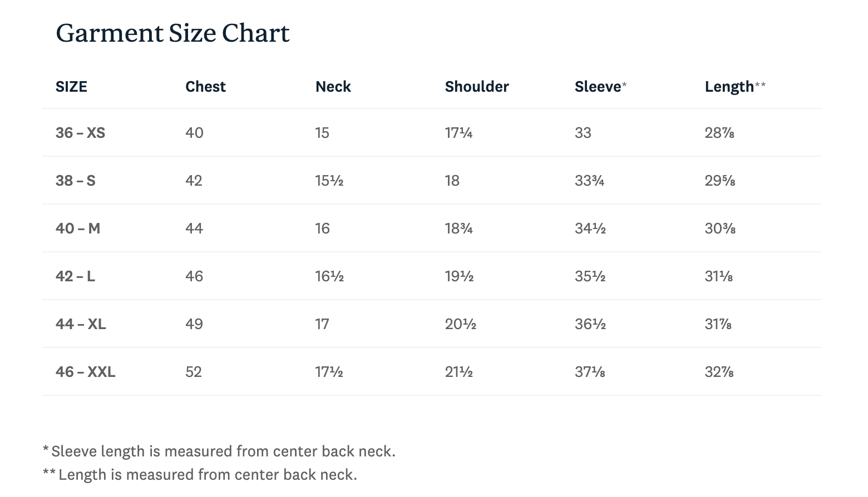
Task: Click chest value 52 in XXL row
Action: point(194,372)
